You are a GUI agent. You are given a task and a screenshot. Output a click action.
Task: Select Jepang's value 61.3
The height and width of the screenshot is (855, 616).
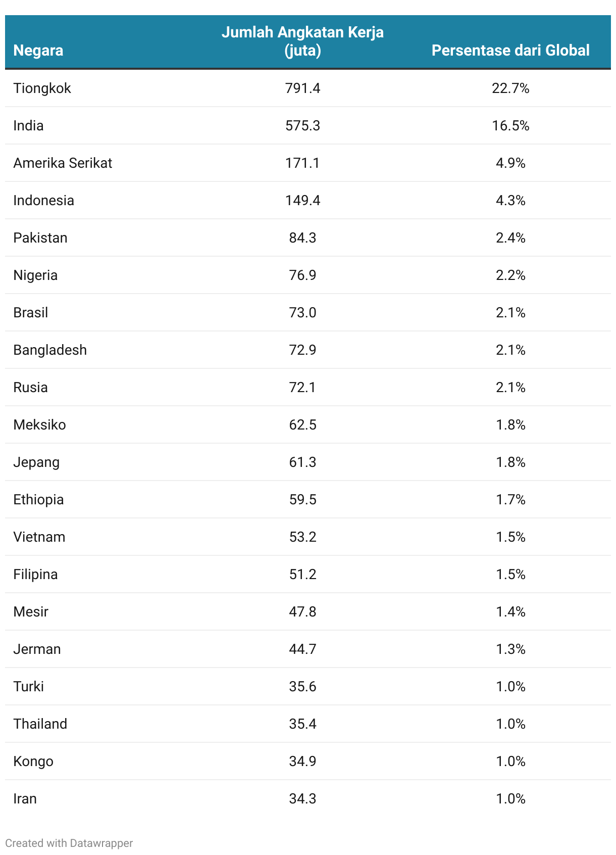coord(302,462)
